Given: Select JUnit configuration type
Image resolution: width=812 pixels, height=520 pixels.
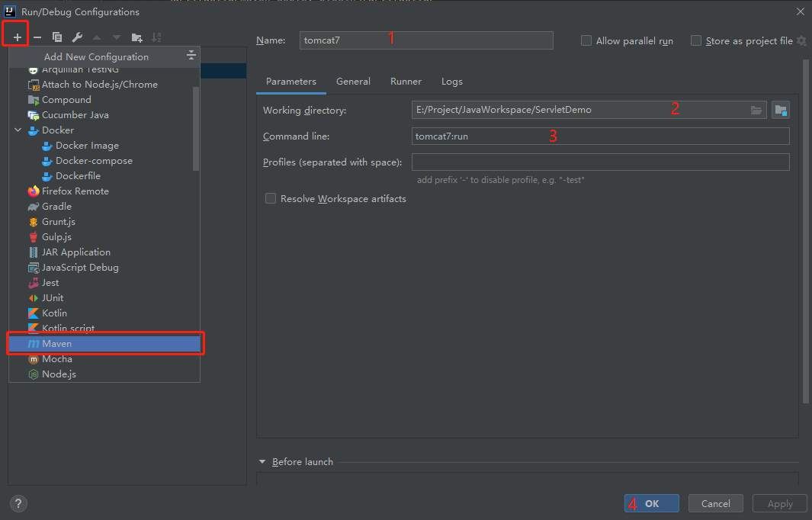Looking at the screenshot, I should click(104, 298).
